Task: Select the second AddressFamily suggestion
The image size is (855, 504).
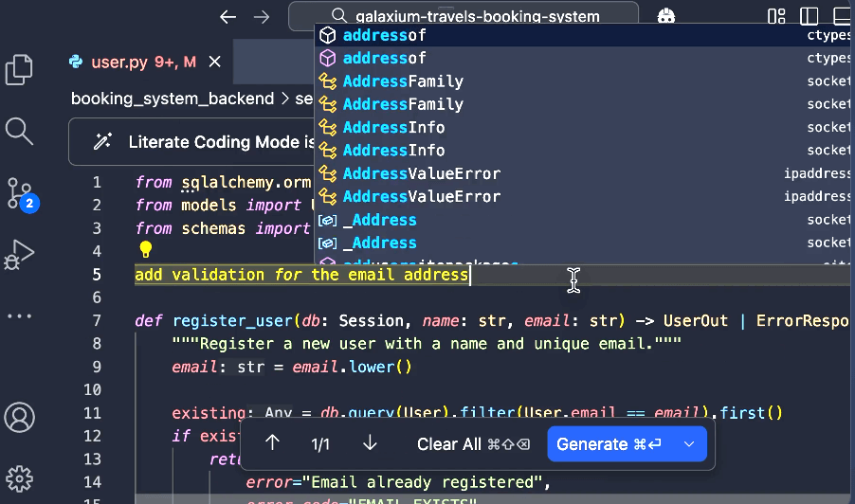Action: pos(582,104)
